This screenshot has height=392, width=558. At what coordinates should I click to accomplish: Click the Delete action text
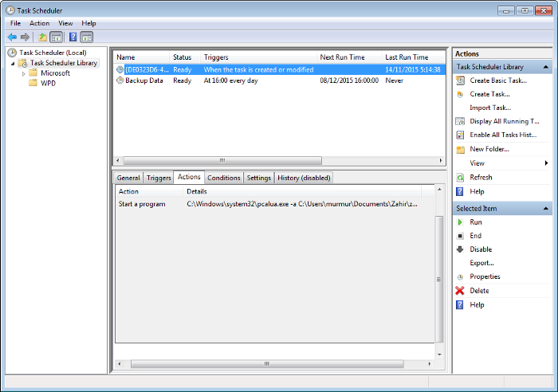coord(479,291)
